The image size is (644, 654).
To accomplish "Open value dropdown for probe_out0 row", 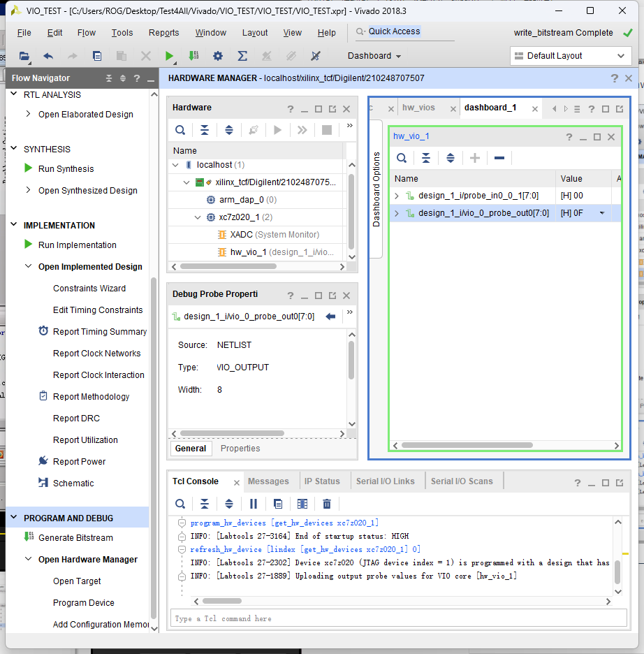I will (x=602, y=213).
